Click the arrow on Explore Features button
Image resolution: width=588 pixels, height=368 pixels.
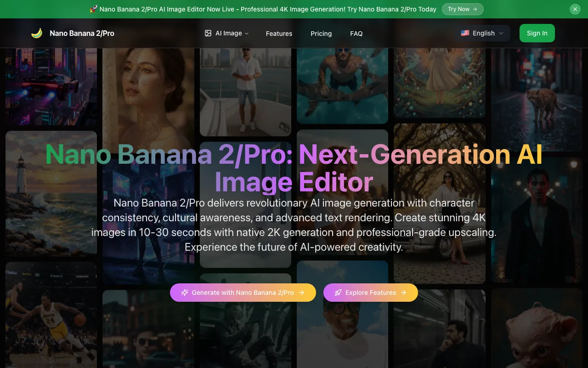pyautogui.click(x=403, y=293)
